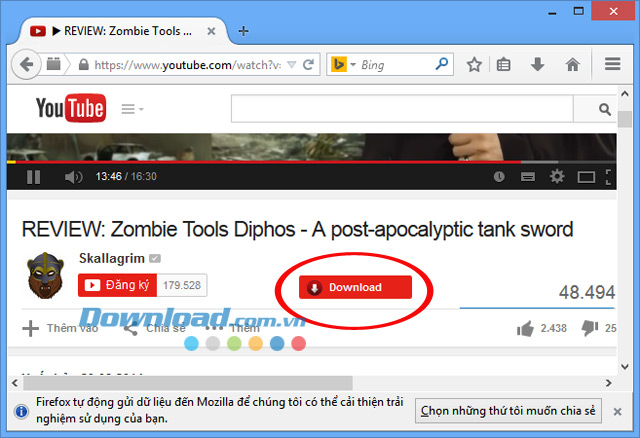Click the padlock site identity icon
The image size is (640, 438).
84,64
